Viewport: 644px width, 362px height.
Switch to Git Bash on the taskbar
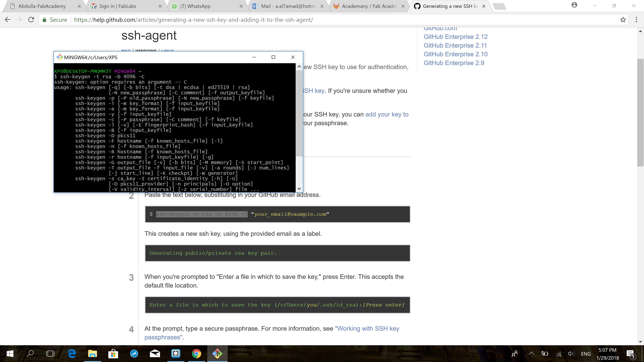click(x=217, y=353)
